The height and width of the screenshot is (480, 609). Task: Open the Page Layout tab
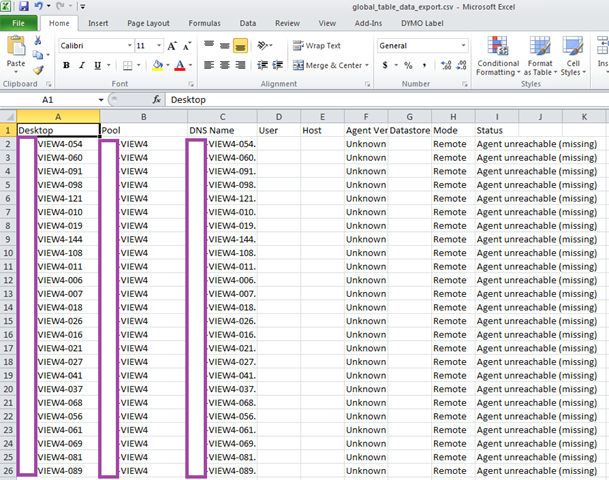[x=148, y=22]
